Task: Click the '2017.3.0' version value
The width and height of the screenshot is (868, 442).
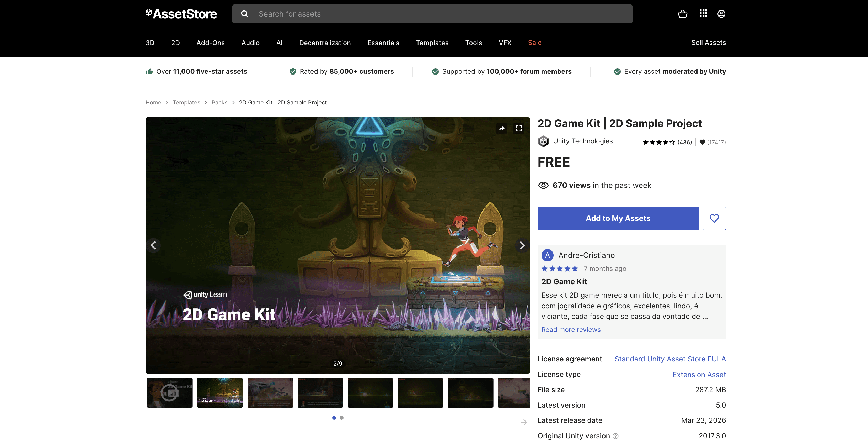Action: (712, 436)
